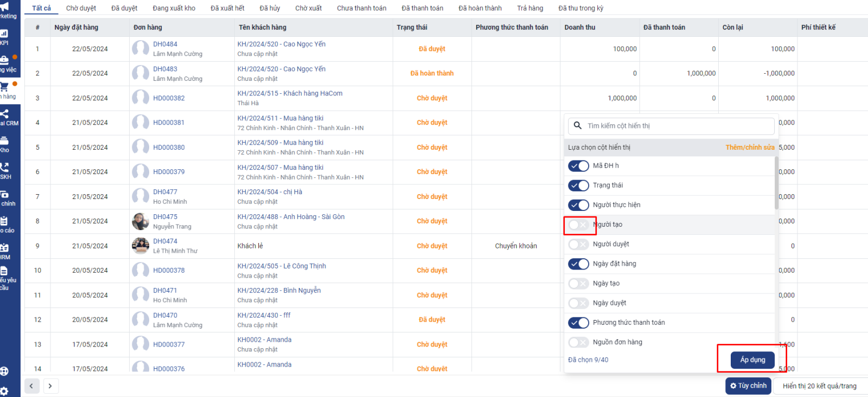Click Nguyễn Trang's avatar in row 8

pos(141,221)
